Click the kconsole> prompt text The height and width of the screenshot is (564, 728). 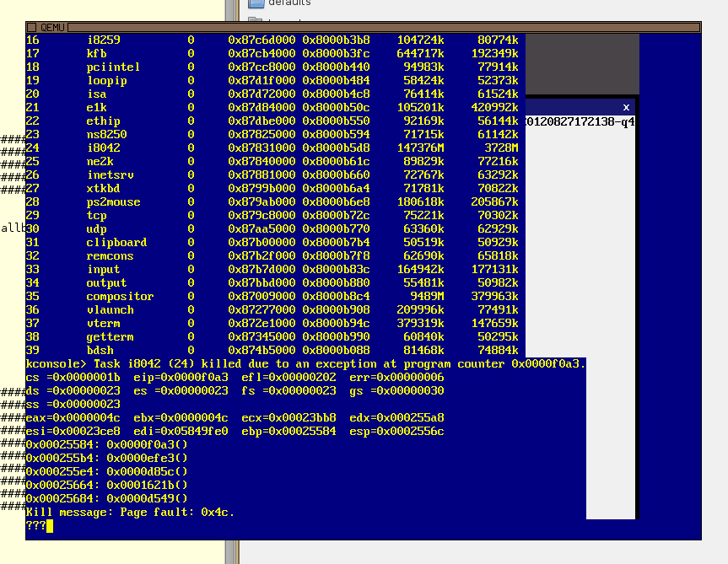point(57,363)
